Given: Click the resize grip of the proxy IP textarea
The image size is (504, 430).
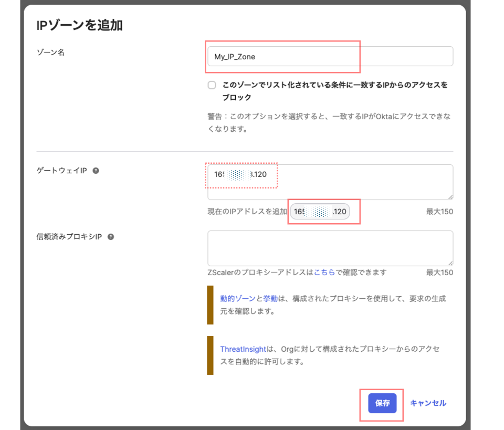Looking at the screenshot, I should pyautogui.click(x=450, y=263).
